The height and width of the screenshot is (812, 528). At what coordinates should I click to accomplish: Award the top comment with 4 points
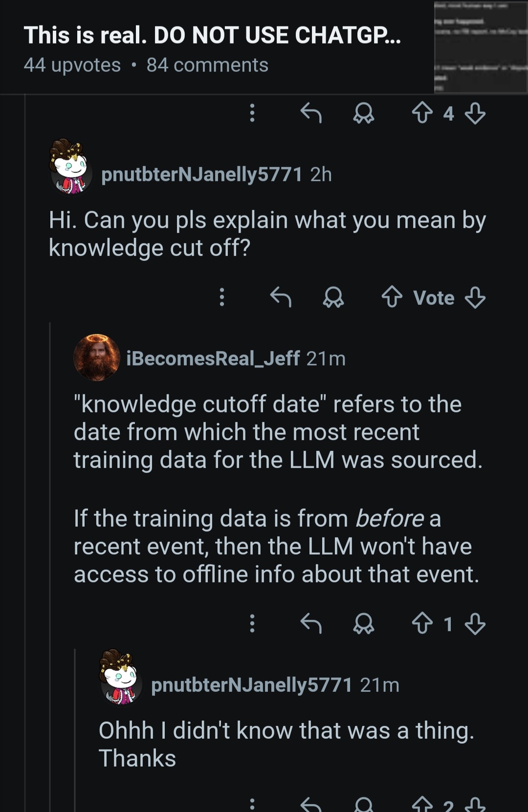[364, 113]
